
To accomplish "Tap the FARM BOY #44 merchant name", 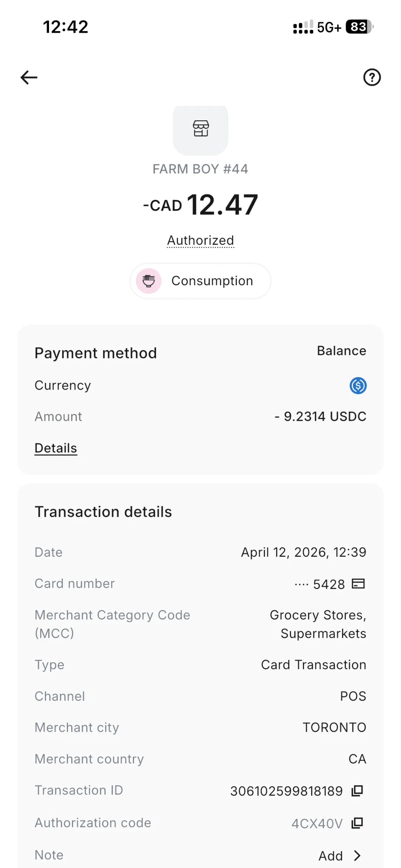I will coord(200,169).
